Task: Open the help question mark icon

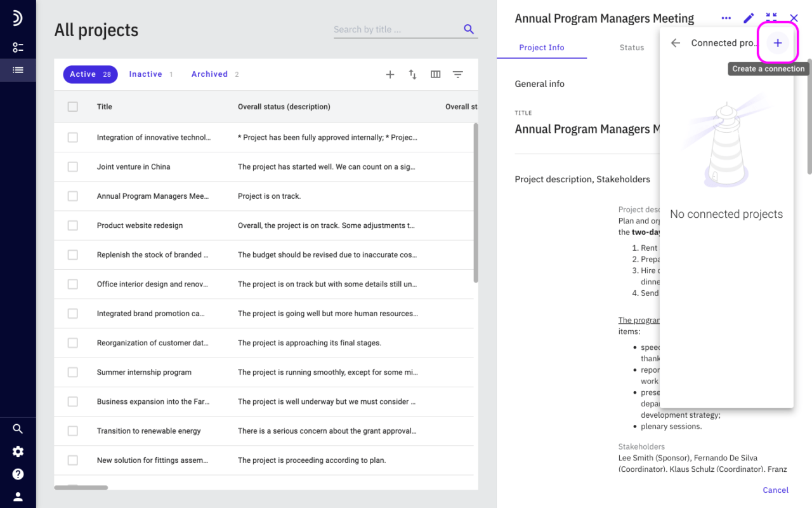Action: tap(18, 474)
